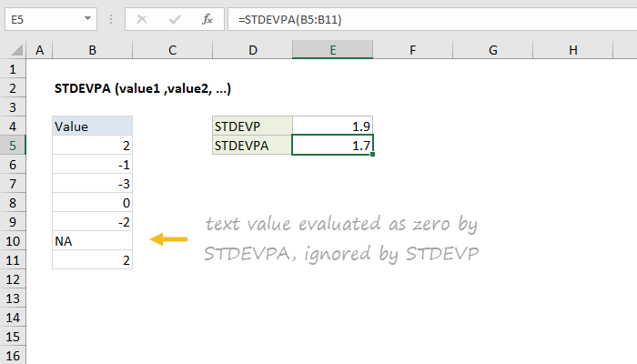
Task: Select row 5 header
Action: pos(13,146)
